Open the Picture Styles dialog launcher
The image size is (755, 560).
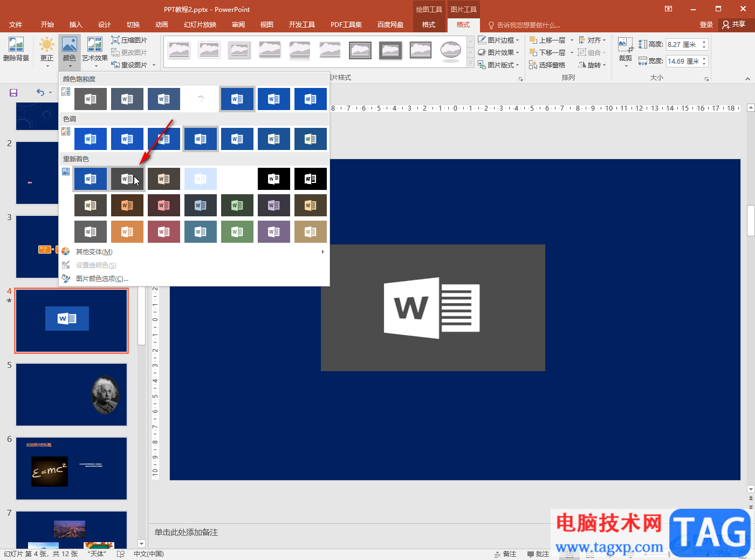[x=521, y=79]
